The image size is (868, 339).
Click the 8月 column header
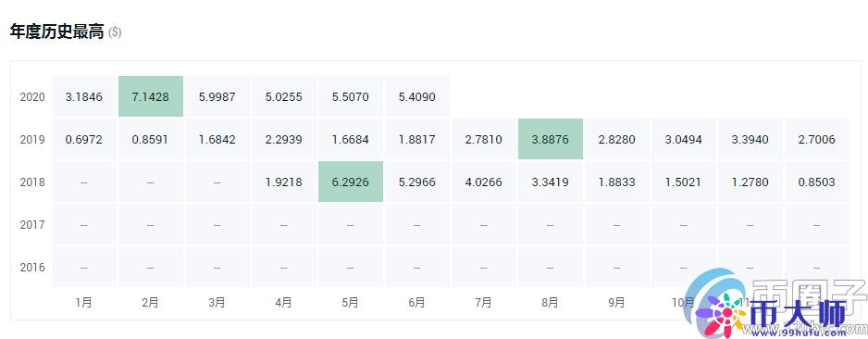point(551,303)
